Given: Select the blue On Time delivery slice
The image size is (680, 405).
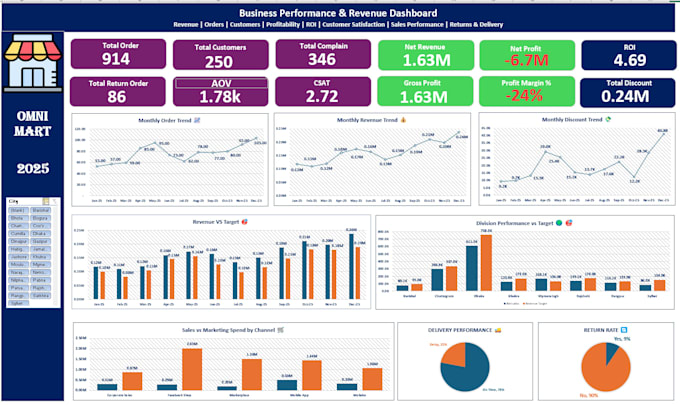Looking at the screenshot, I should (x=468, y=373).
